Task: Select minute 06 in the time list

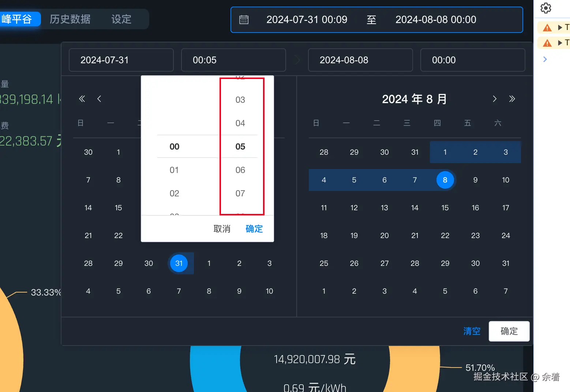Action: [240, 170]
